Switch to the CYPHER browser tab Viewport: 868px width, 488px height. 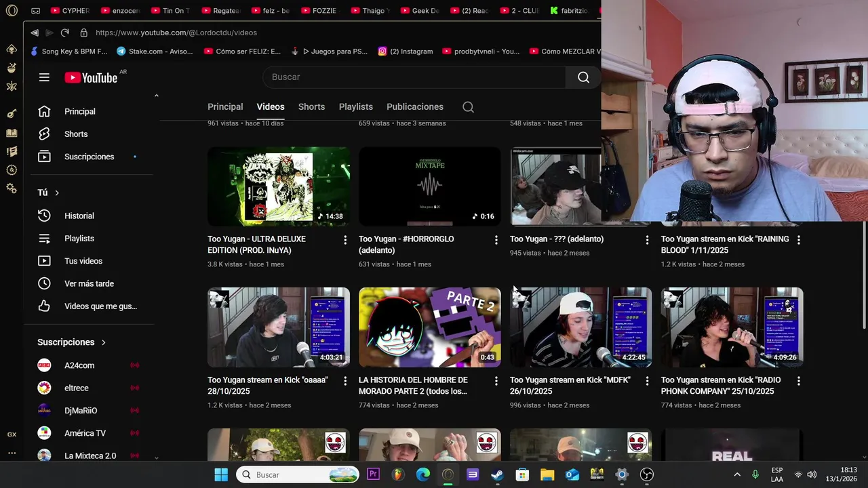[x=69, y=11]
